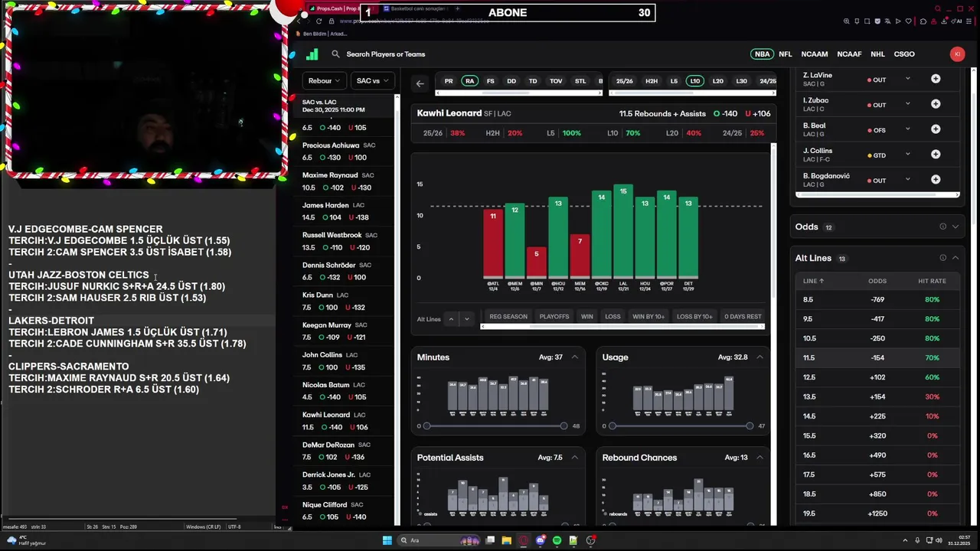980x551 pixels.
Task: Open Spotify from the taskbar
Action: tap(557, 540)
